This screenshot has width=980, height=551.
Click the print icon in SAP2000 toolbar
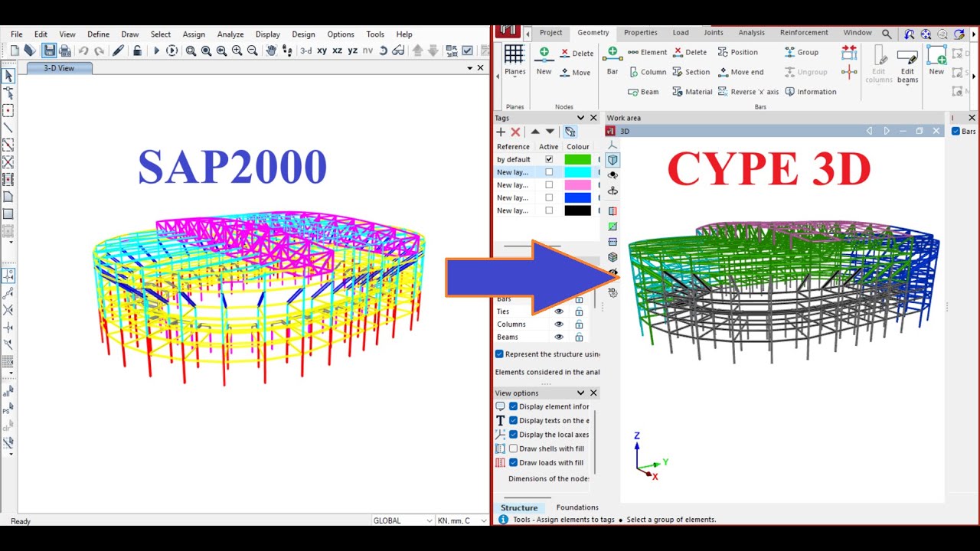pos(66,51)
